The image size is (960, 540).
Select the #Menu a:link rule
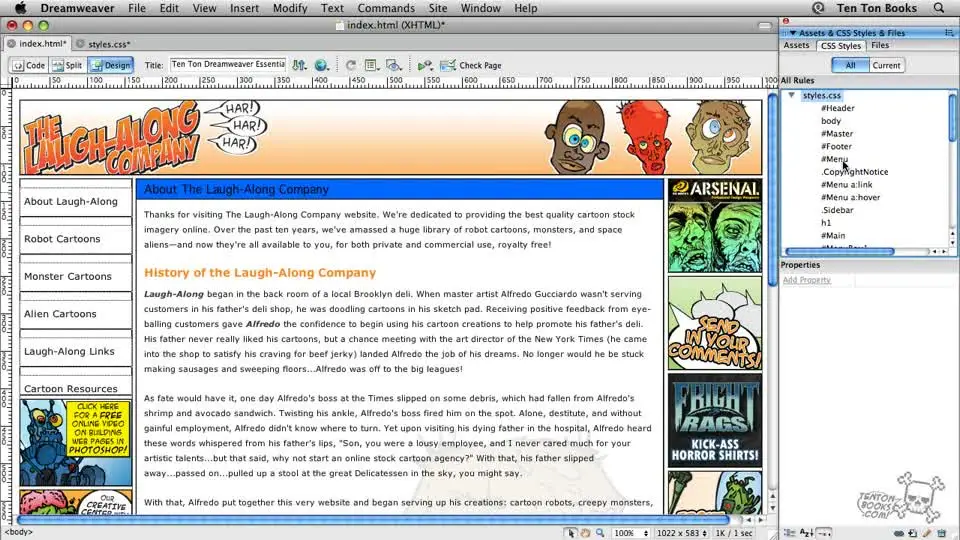click(x=846, y=185)
